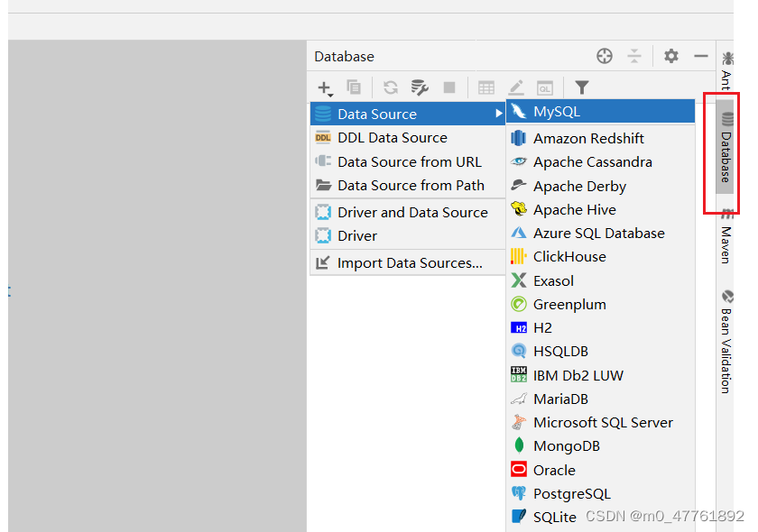The image size is (758, 532).
Task: Click Import Data Sources... entry
Action: coord(408,263)
